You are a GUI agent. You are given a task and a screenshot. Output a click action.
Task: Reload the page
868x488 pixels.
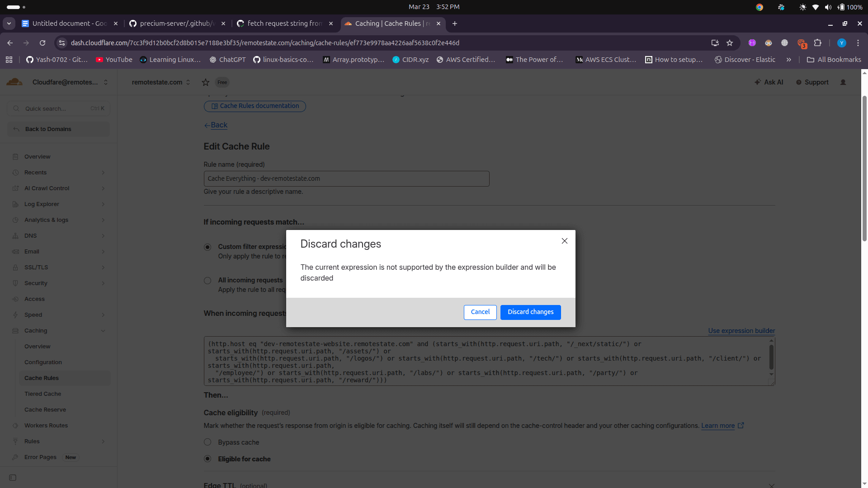pyautogui.click(x=42, y=43)
